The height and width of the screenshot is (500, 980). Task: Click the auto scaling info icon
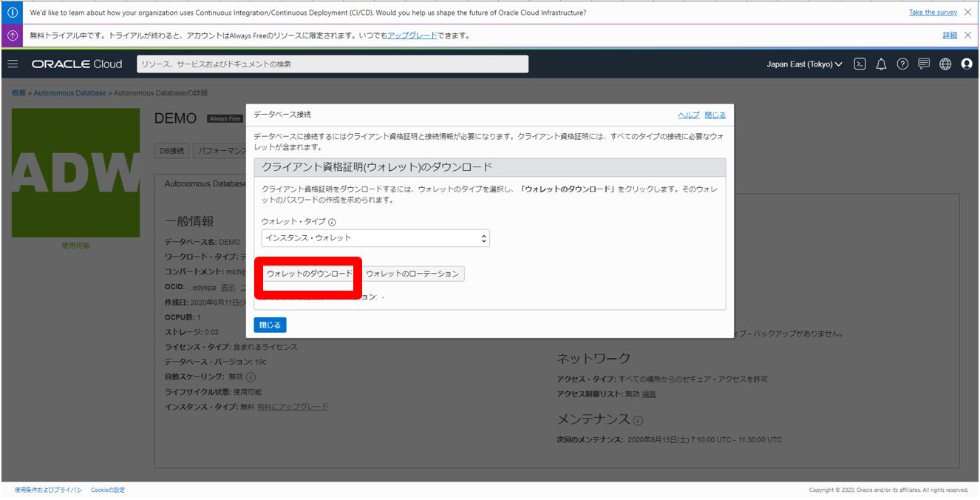(x=251, y=377)
